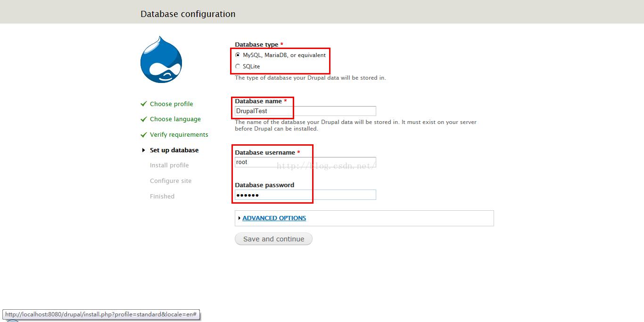Click the green checkmark beside Choose profile

[144, 104]
